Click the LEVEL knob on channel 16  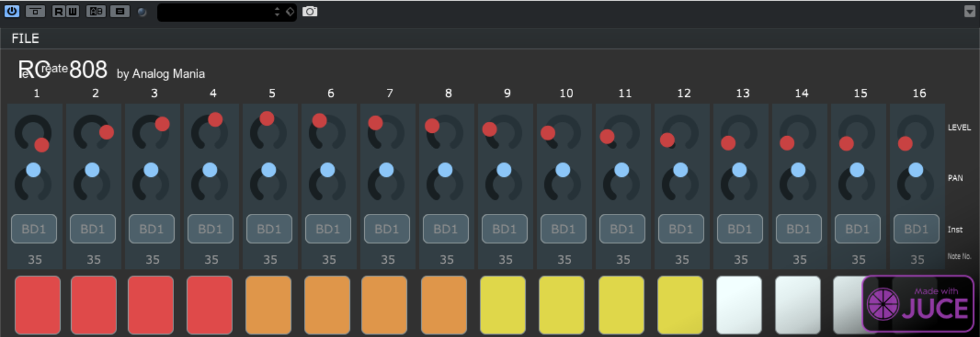click(916, 134)
